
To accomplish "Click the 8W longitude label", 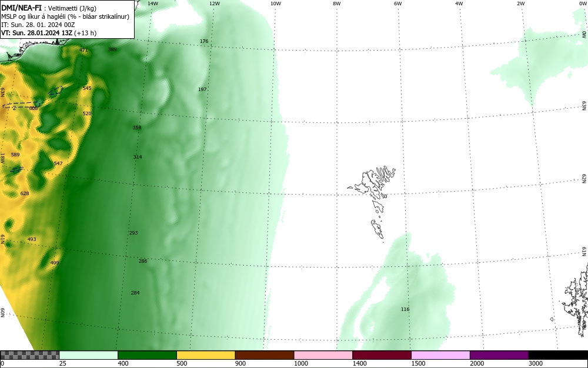I will 337,4.
